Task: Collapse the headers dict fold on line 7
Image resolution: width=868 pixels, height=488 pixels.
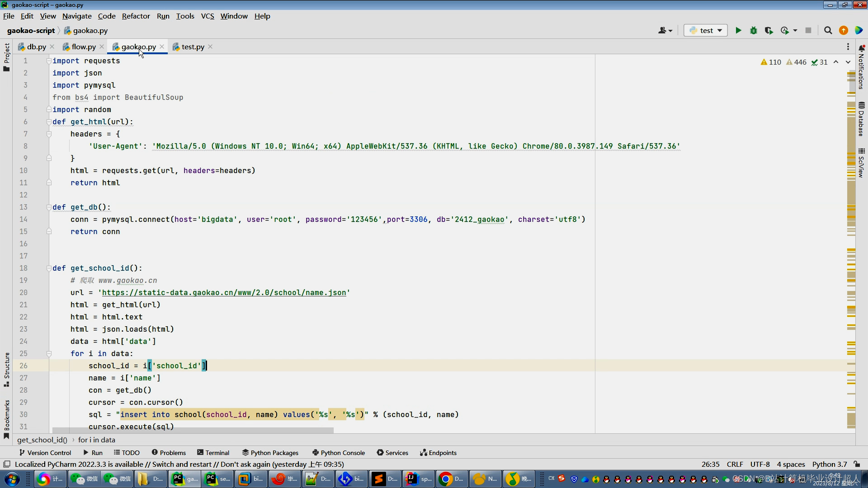Action: (x=49, y=134)
